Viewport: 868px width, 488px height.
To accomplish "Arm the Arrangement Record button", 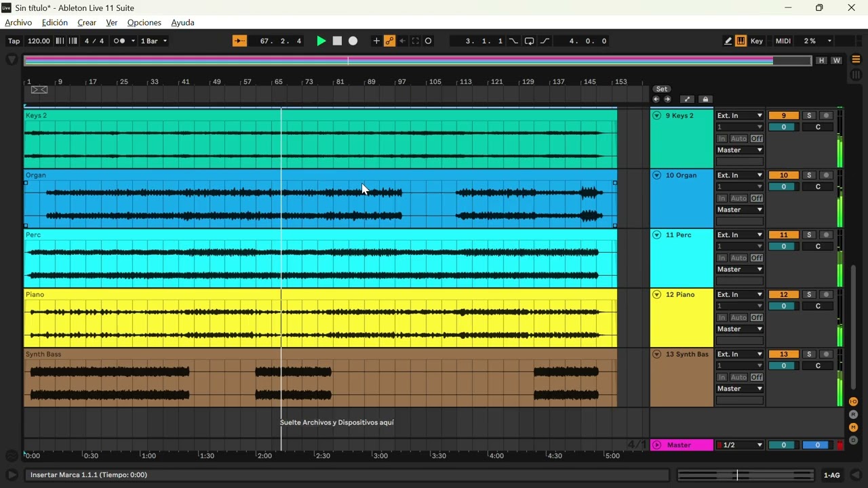I will [x=353, y=41].
